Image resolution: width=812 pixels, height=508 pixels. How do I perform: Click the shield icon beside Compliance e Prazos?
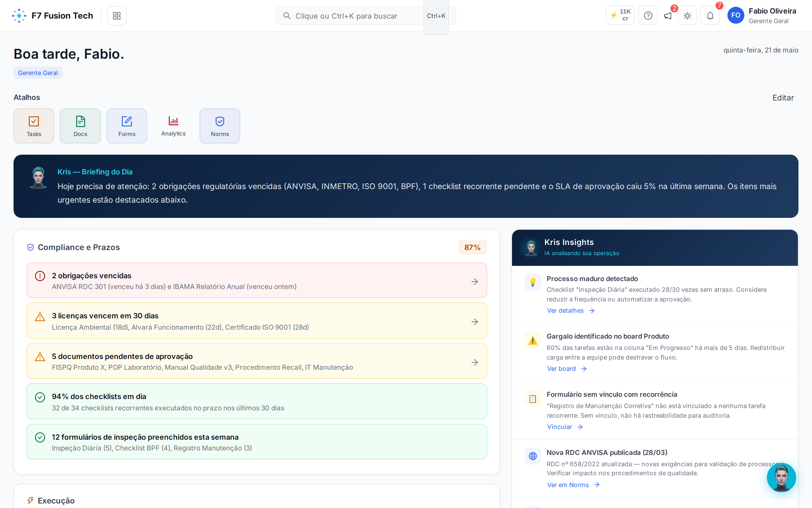click(x=30, y=247)
